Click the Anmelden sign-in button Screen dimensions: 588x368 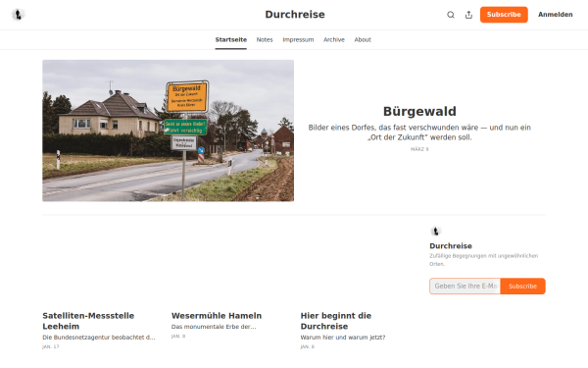[555, 15]
